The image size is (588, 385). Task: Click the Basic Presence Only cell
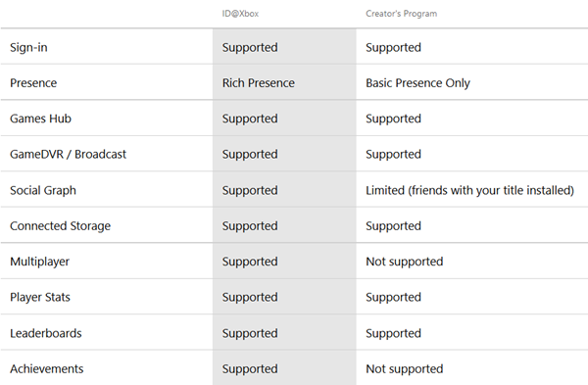(x=417, y=83)
